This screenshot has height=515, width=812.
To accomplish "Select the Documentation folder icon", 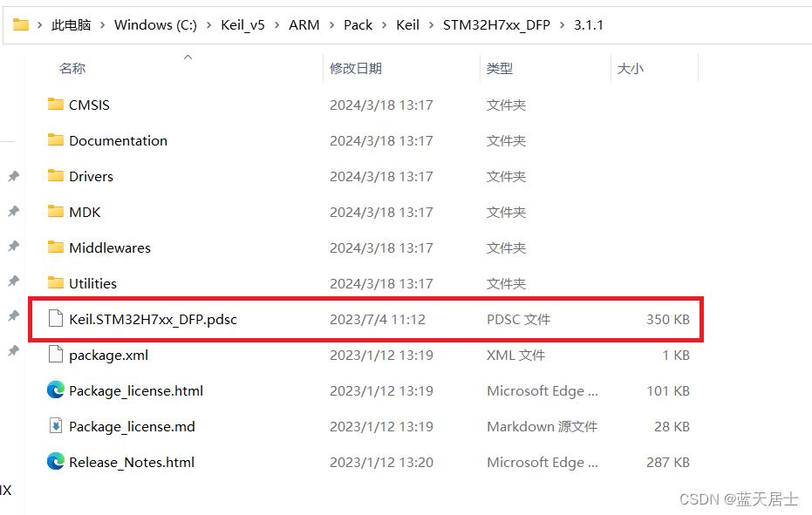I will click(x=56, y=139).
